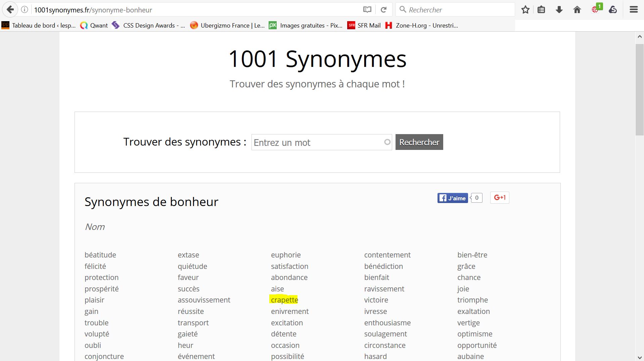Click the Rechercher button for synonyms
The width and height of the screenshot is (644, 361).
coord(419,142)
